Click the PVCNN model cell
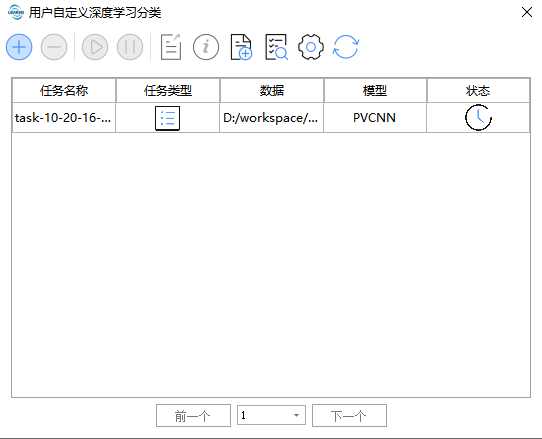The height and width of the screenshot is (439, 542). (375, 118)
